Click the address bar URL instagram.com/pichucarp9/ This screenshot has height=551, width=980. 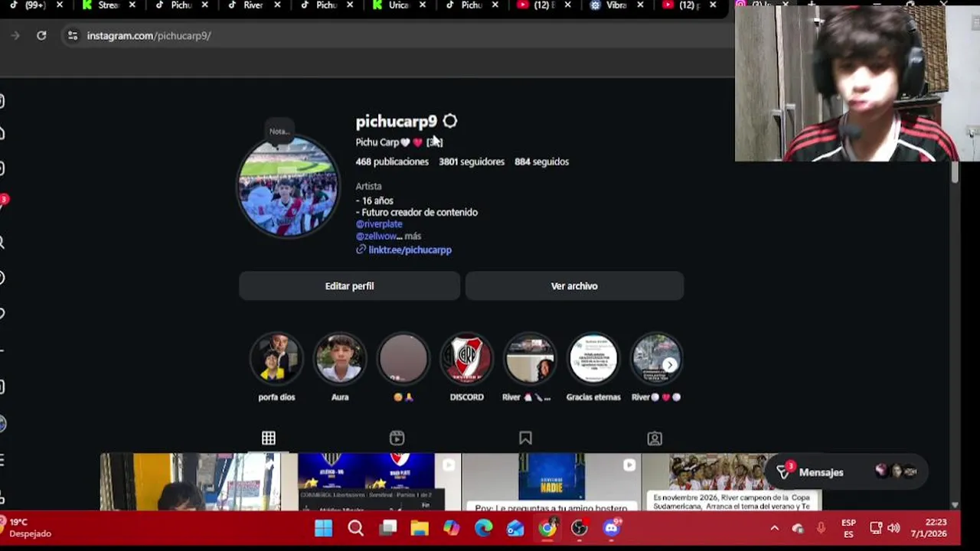[149, 35]
